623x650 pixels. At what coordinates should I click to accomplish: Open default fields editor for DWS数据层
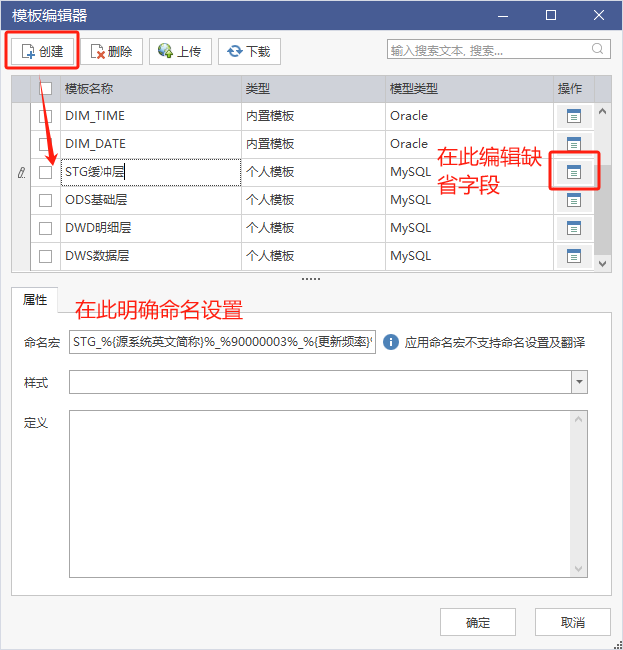[x=574, y=256]
